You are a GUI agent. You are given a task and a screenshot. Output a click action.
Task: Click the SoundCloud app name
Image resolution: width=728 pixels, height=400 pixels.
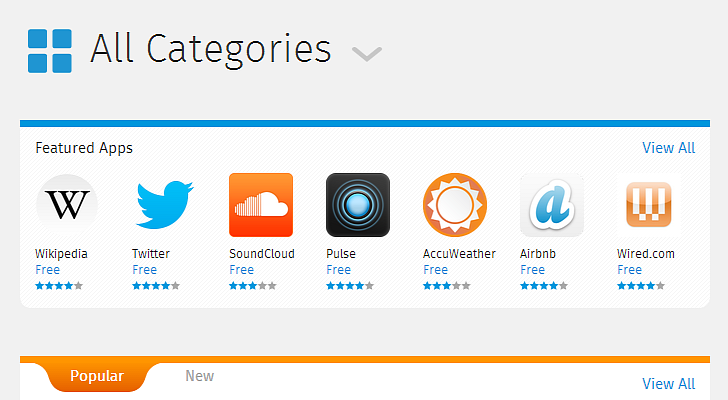pyautogui.click(x=262, y=254)
